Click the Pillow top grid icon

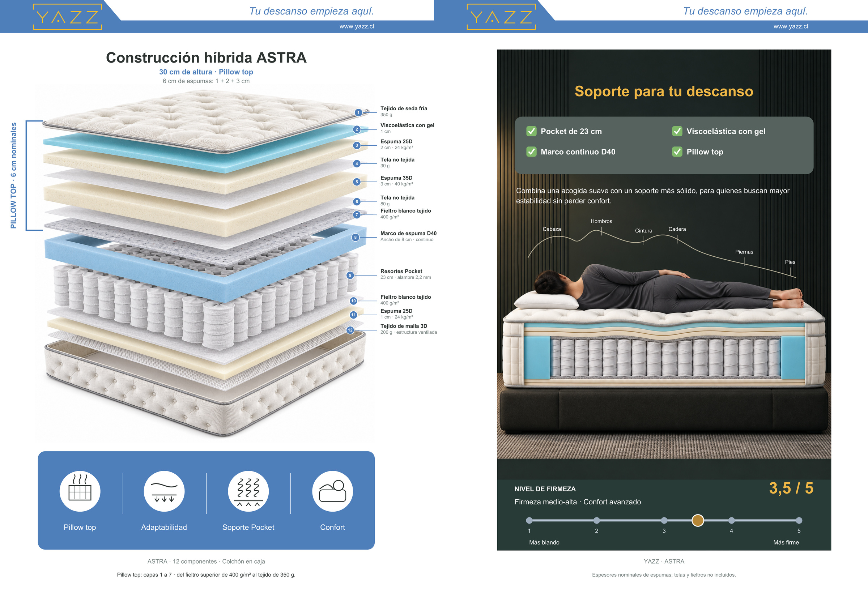coord(80,491)
